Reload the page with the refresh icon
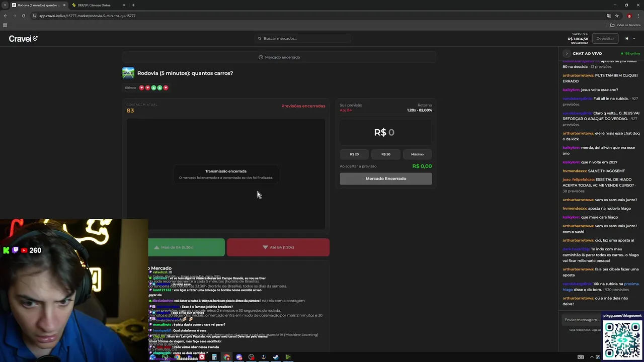644x362 pixels. point(23,16)
